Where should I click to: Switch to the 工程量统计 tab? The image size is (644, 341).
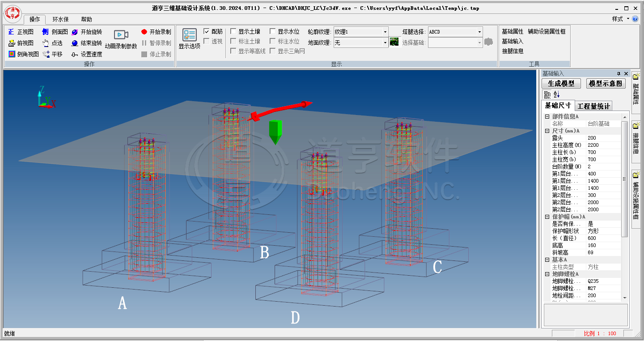[593, 106]
